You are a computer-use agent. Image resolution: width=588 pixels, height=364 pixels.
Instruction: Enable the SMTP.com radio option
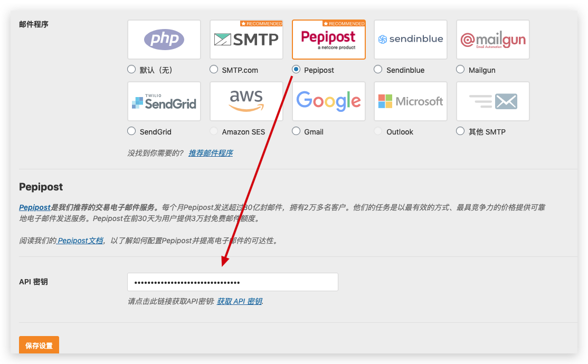point(214,70)
